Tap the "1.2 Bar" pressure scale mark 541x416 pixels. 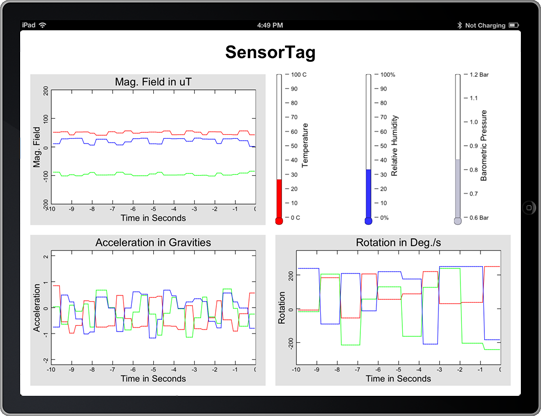[x=479, y=75]
